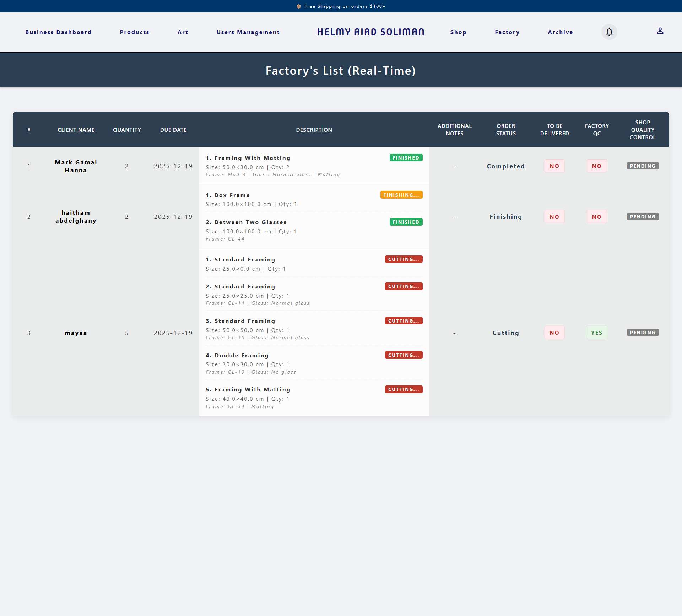Click PENDING badge in mayaa row
The width and height of the screenshot is (682, 616).
point(642,333)
